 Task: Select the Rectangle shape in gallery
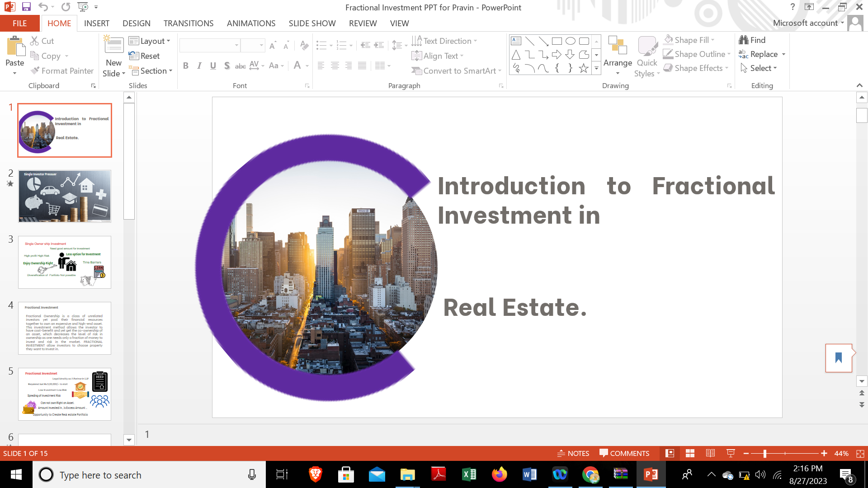[557, 41]
